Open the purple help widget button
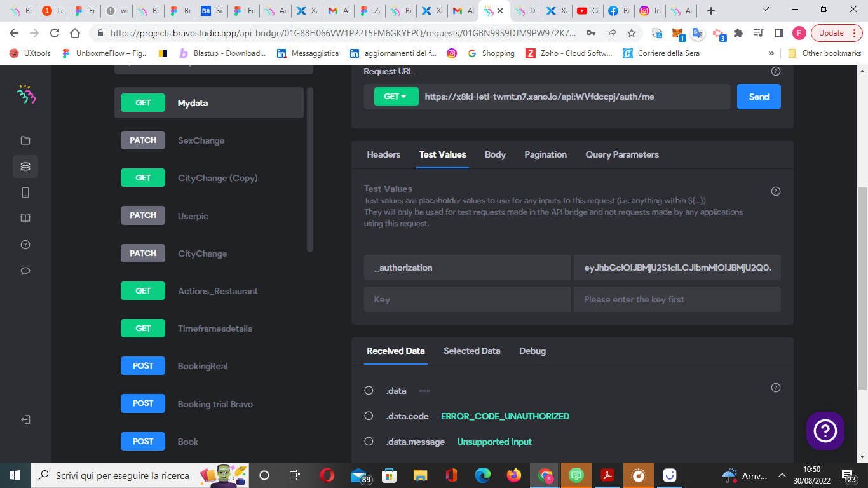Screen dimensions: 868x488 click(825, 431)
